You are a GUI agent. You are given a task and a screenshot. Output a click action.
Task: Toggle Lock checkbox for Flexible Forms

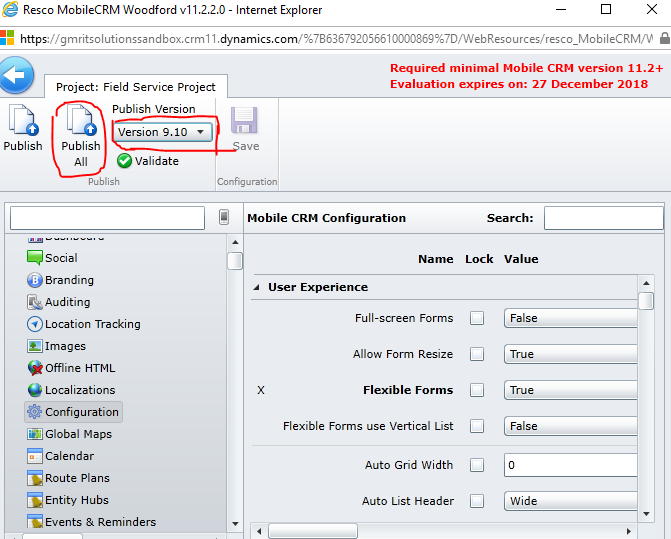pos(477,390)
